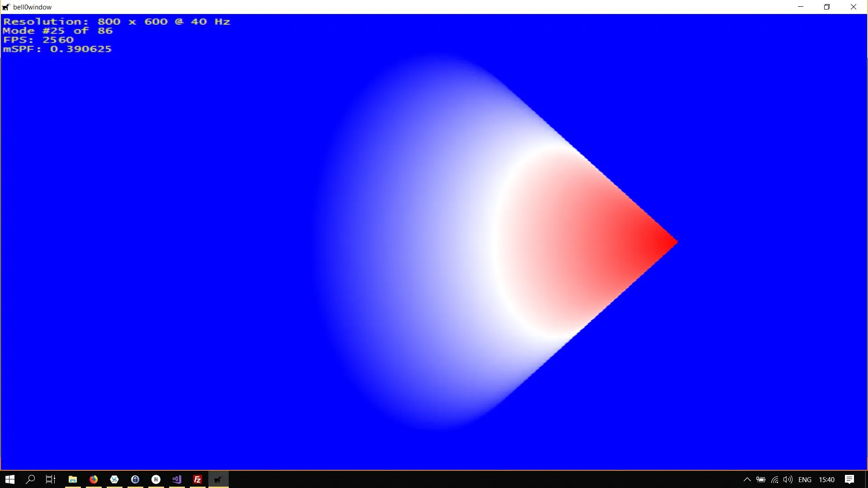This screenshot has height=488, width=868.
Task: Open the Action Center notifications panel
Action: tap(849, 479)
